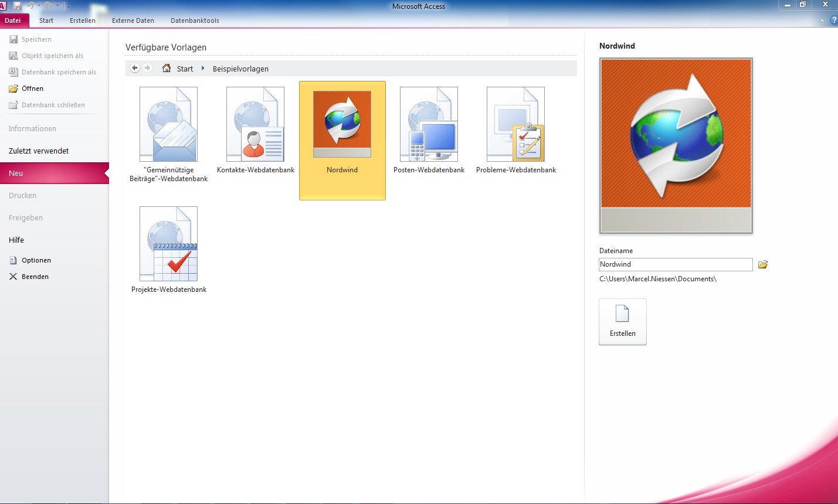
Task: Click the Verfügbare Vorlagen heading
Action: (x=166, y=47)
